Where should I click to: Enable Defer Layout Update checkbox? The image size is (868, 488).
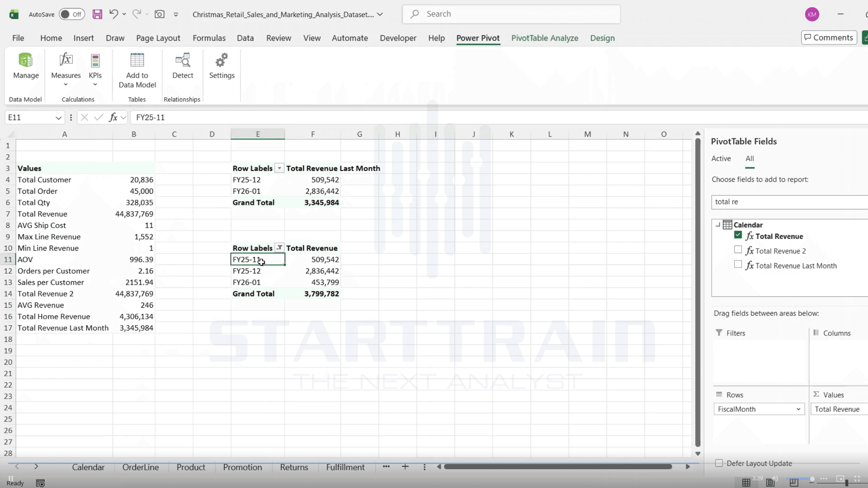tap(719, 463)
